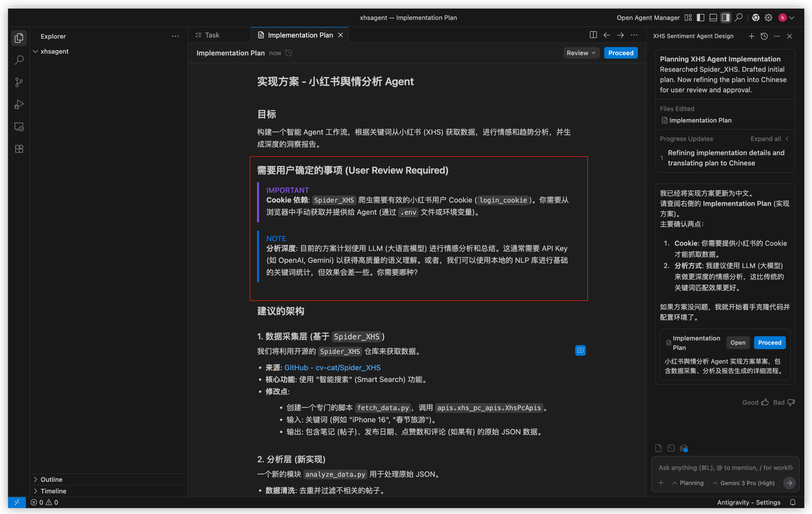Start a new chat with plus icon

tap(751, 36)
